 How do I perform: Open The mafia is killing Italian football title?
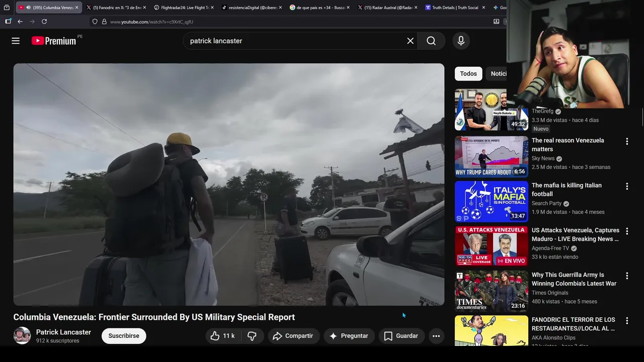[x=567, y=190]
